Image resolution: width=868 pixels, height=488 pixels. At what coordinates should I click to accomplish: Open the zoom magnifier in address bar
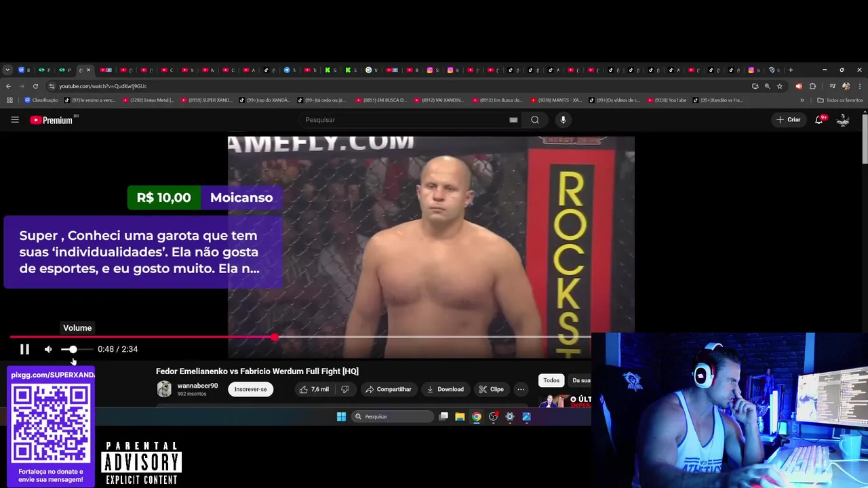coord(767,86)
